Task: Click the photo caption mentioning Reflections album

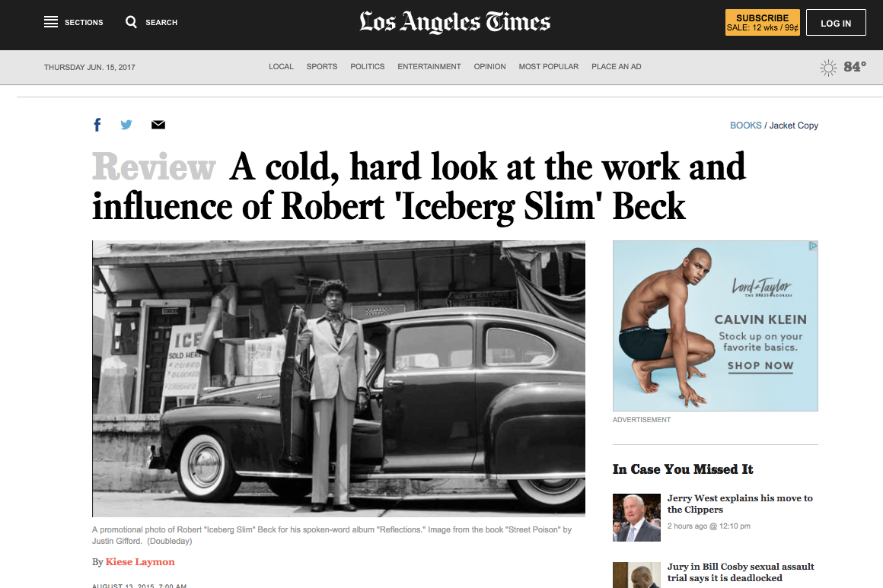Action: coord(332,535)
